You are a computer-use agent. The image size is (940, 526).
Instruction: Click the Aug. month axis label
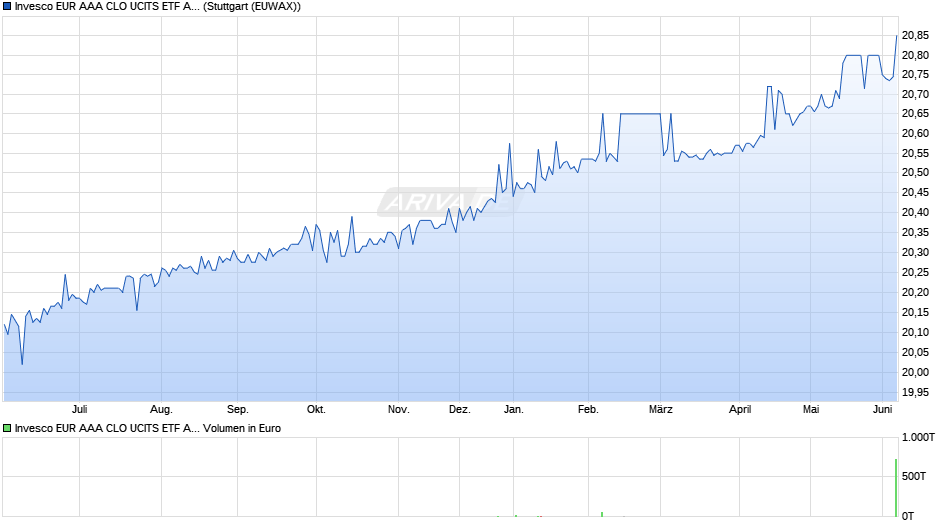point(161,410)
